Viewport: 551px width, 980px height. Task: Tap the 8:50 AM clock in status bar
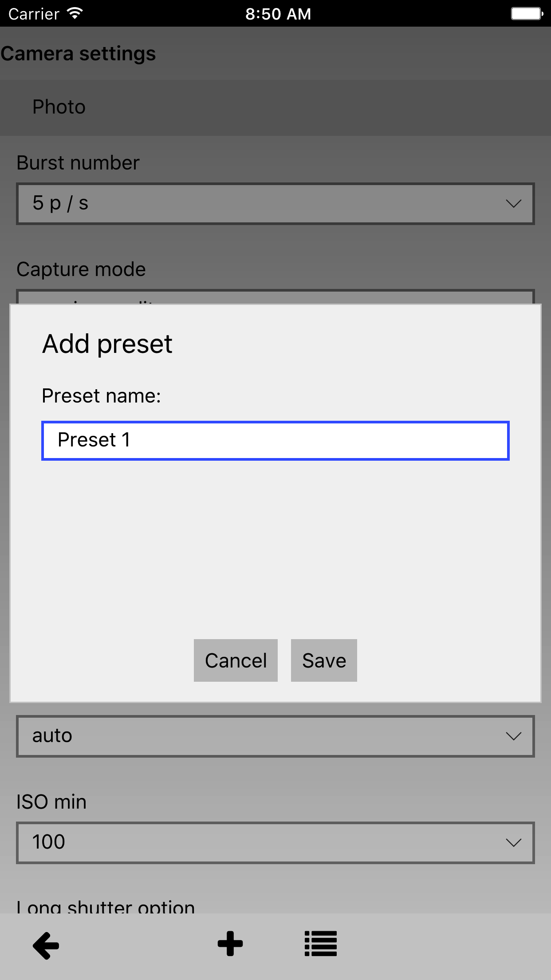(x=278, y=14)
